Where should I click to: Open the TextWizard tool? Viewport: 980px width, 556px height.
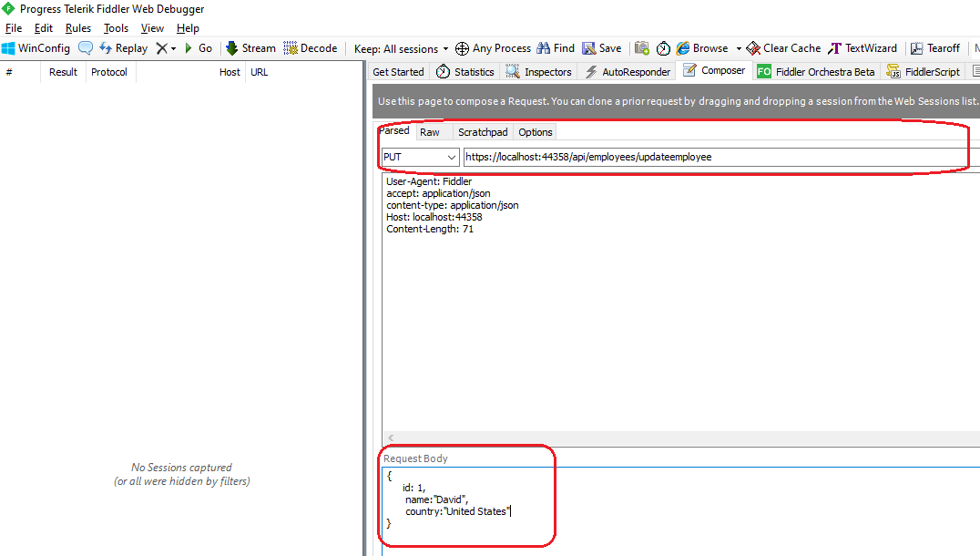(x=863, y=48)
